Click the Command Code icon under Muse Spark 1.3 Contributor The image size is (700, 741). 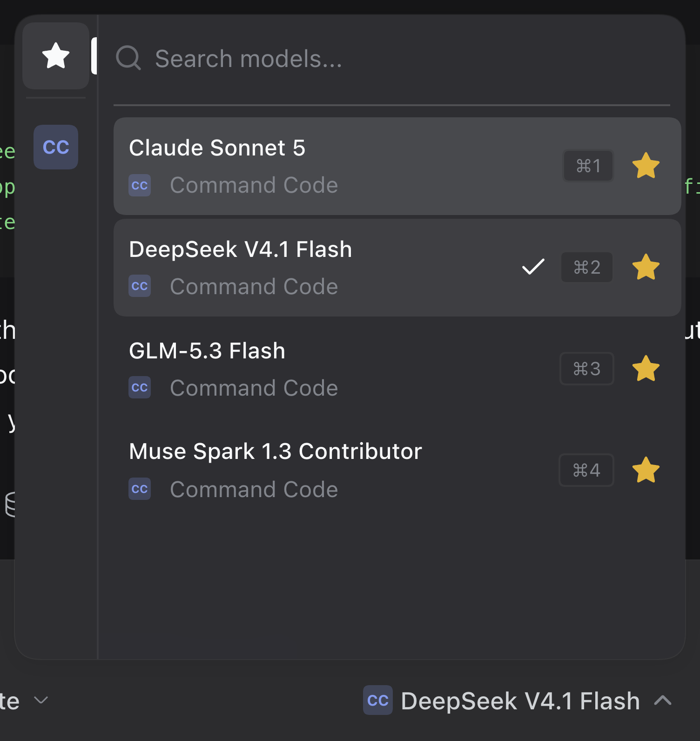[x=140, y=489]
